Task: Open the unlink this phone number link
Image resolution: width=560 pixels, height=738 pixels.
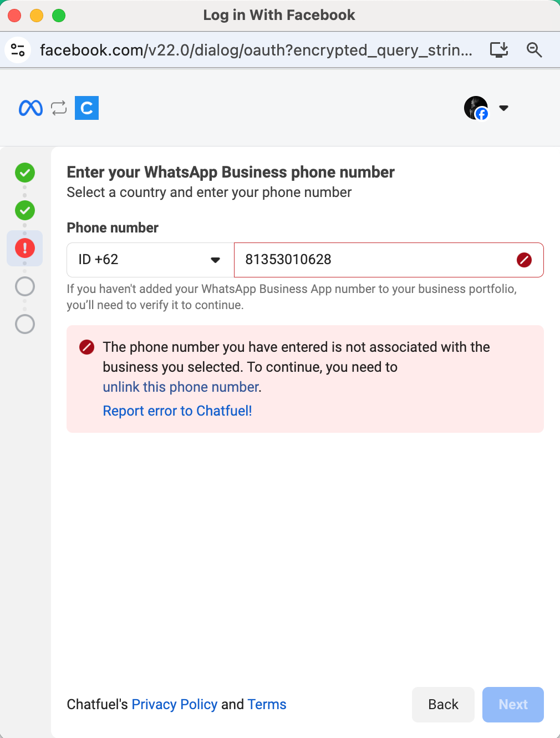Action: point(181,387)
